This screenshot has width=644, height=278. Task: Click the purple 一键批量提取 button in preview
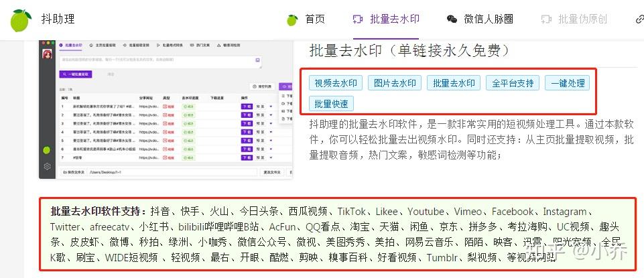pyautogui.click(x=76, y=74)
